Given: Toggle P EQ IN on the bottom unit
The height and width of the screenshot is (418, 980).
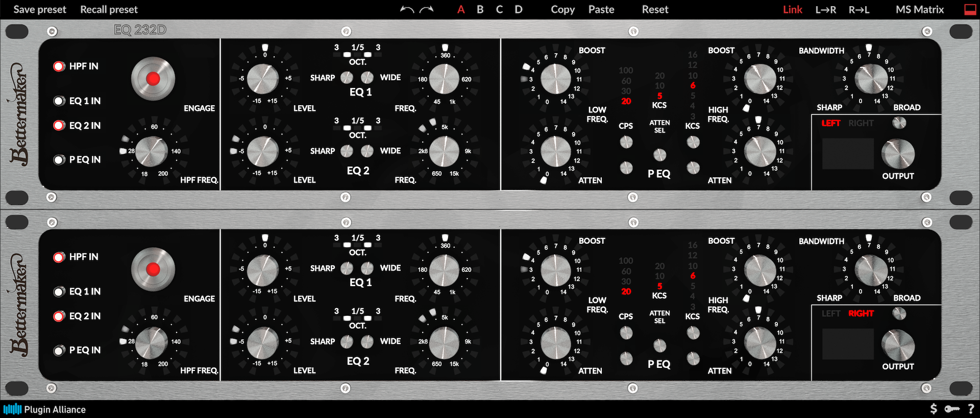Looking at the screenshot, I should (x=59, y=351).
